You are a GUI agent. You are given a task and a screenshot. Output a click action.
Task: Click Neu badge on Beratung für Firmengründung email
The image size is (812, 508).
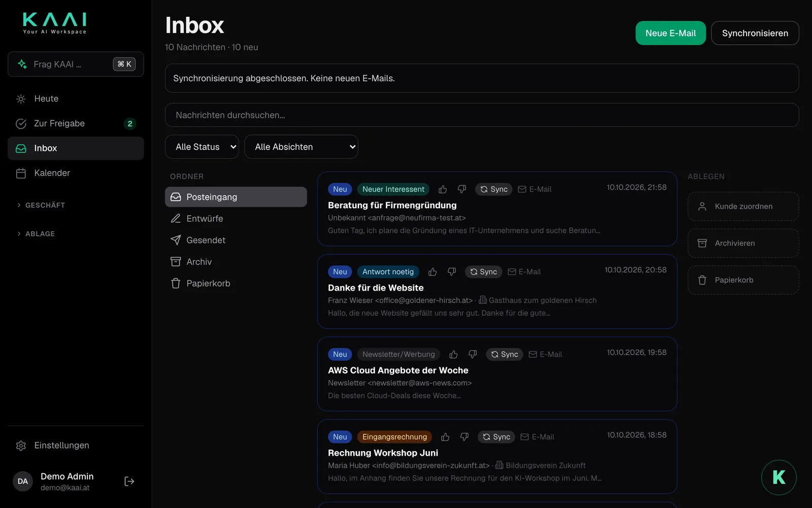340,189
